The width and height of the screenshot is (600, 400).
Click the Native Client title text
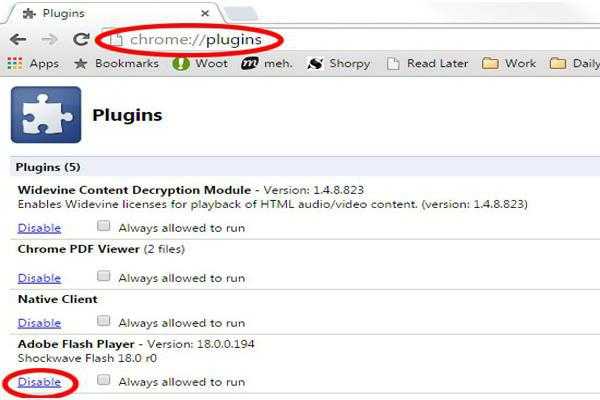click(x=57, y=299)
